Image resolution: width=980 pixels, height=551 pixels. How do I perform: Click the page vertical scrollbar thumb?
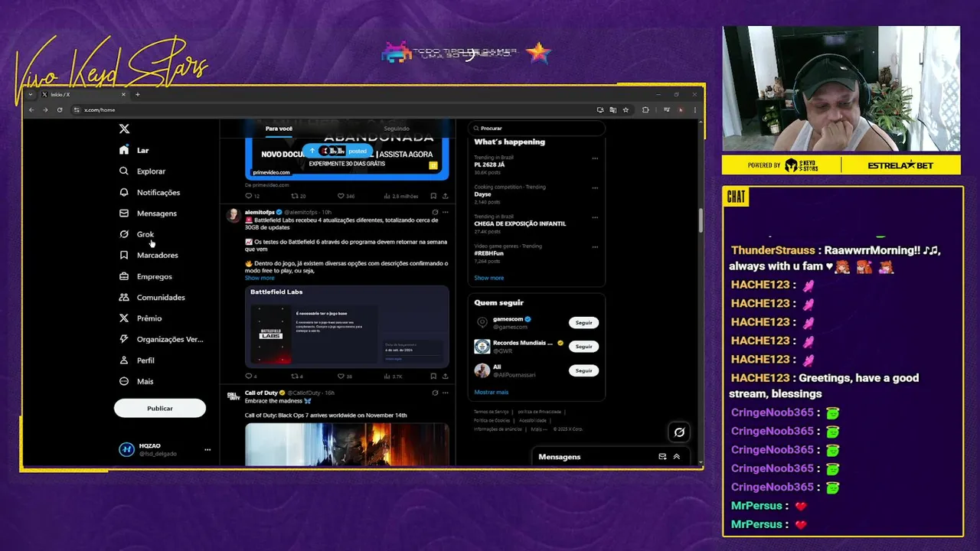(x=700, y=220)
